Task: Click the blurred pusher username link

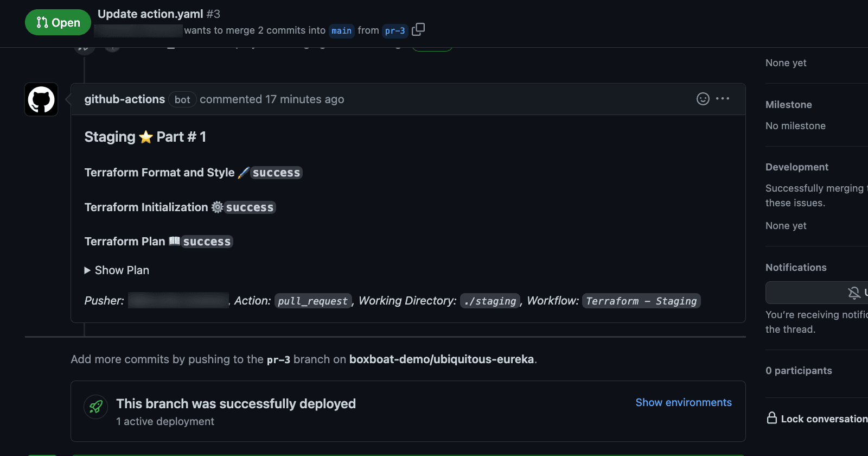Action: click(178, 300)
